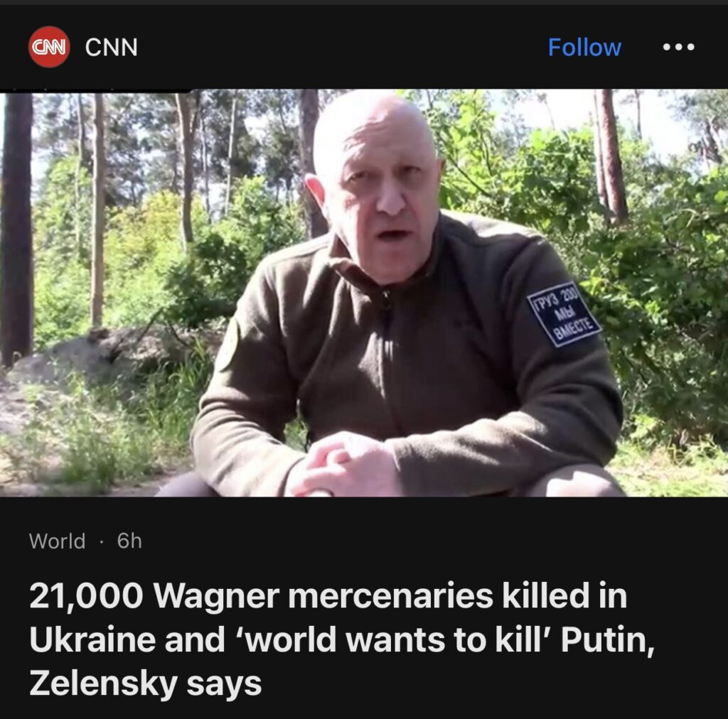Click the quoted 'world wants to kill' phrase
The image size is (728, 719).
(392, 639)
